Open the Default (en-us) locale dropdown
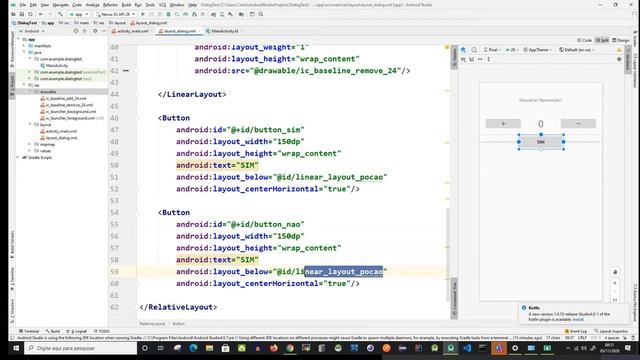This screenshot has height=360, width=640. pos(577,50)
